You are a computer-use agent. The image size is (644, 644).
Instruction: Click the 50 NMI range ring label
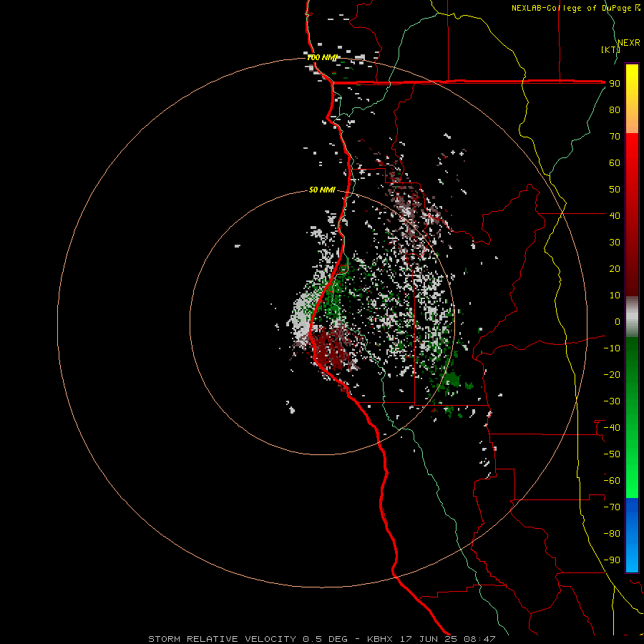(x=322, y=190)
